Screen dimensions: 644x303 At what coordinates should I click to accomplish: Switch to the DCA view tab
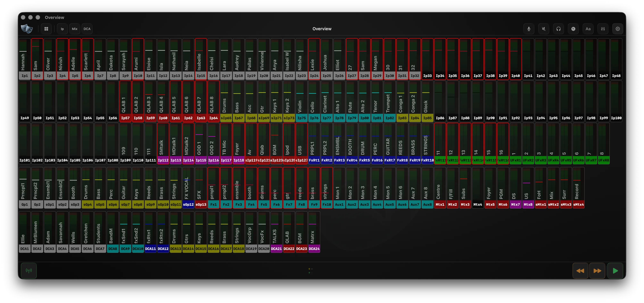coord(87,29)
